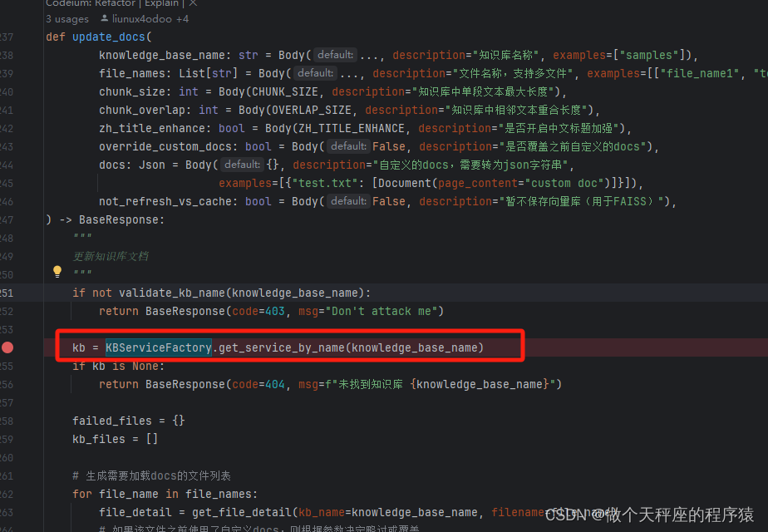The width and height of the screenshot is (768, 532).
Task: Open the '3 usages' inlay hint
Action: (x=67, y=19)
